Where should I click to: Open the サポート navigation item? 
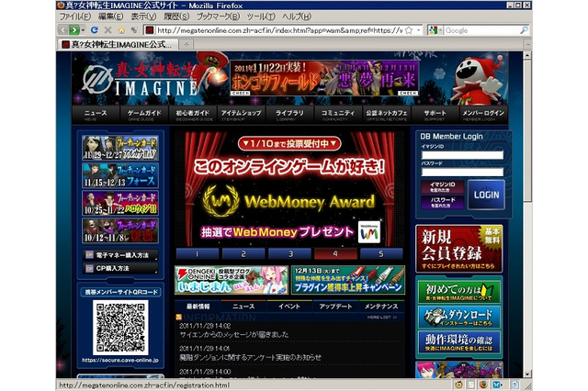[x=435, y=115]
